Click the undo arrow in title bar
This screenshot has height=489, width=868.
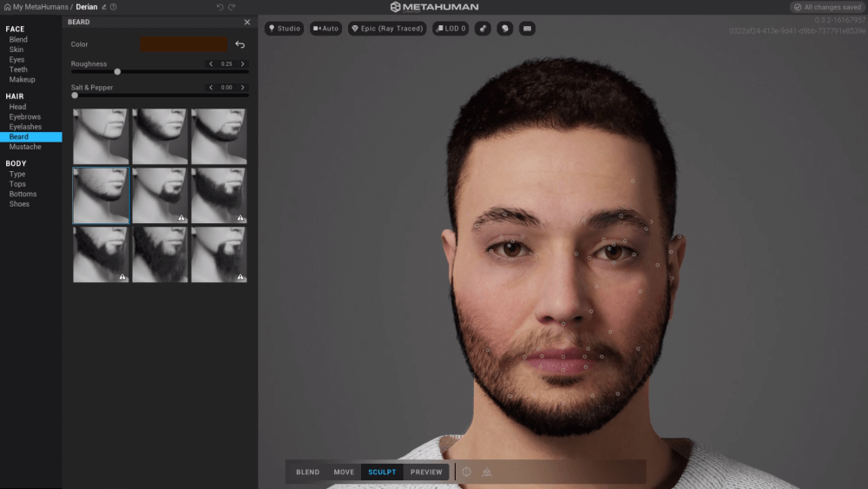(220, 7)
